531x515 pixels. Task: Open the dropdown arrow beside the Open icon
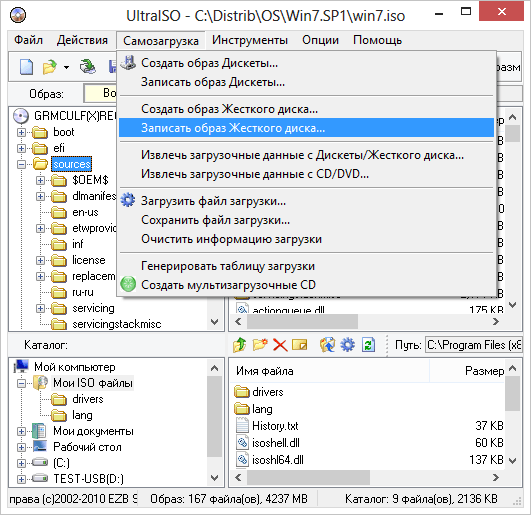66,67
